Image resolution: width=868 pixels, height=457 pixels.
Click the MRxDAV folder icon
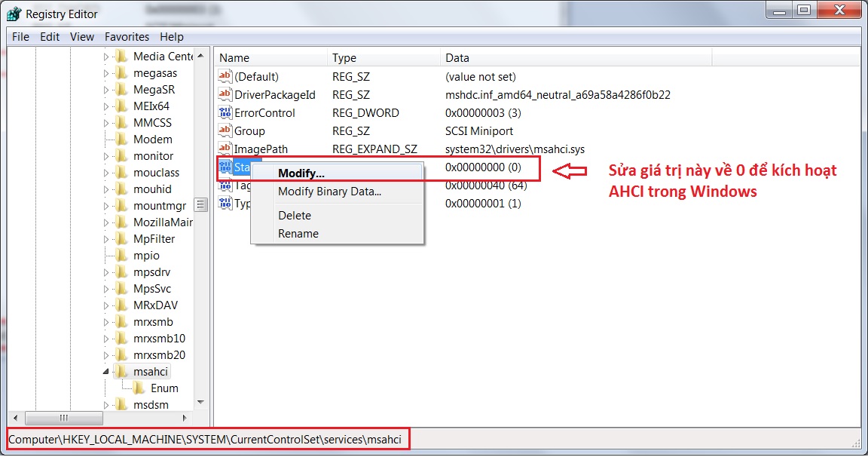121,305
